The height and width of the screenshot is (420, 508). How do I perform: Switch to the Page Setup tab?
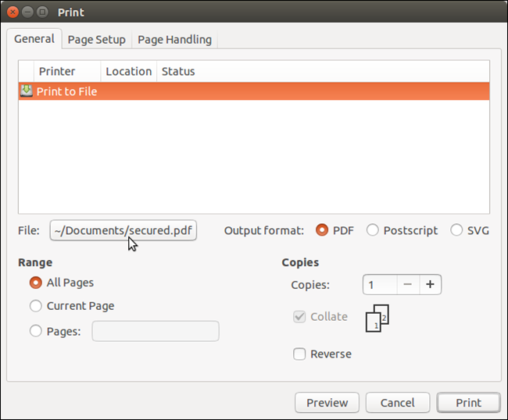coord(96,39)
